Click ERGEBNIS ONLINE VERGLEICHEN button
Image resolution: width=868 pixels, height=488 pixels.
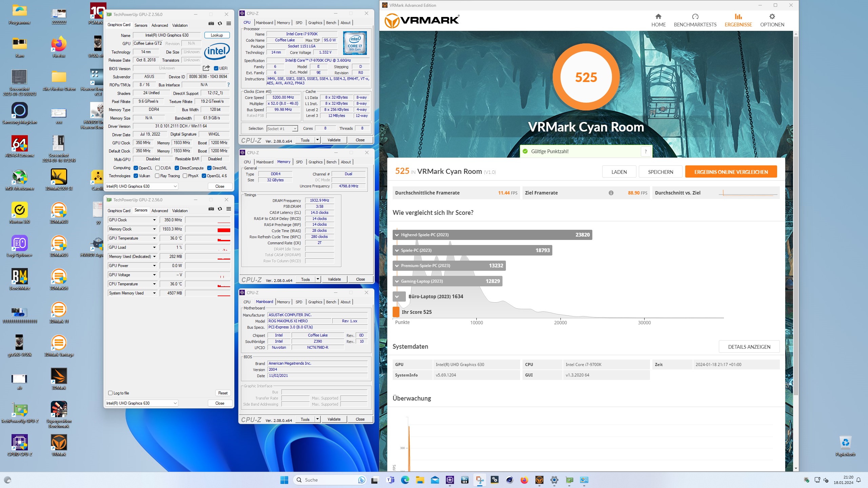[731, 172]
